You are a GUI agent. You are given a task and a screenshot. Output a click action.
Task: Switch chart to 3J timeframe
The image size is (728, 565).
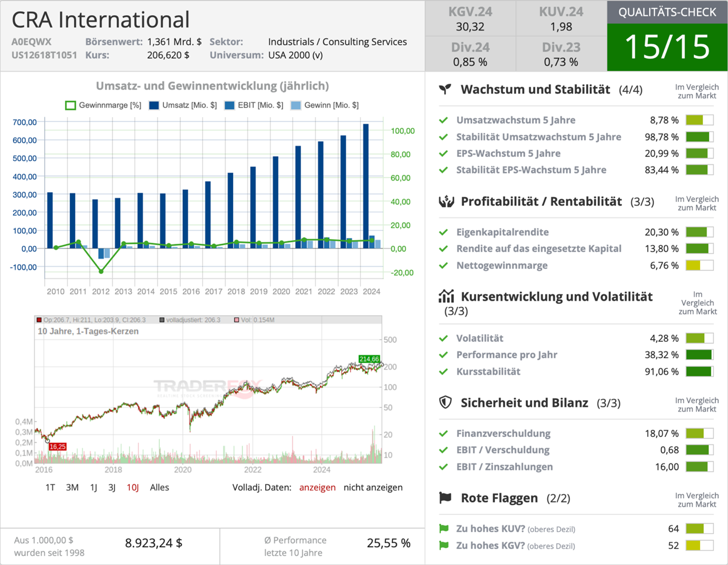112,487
